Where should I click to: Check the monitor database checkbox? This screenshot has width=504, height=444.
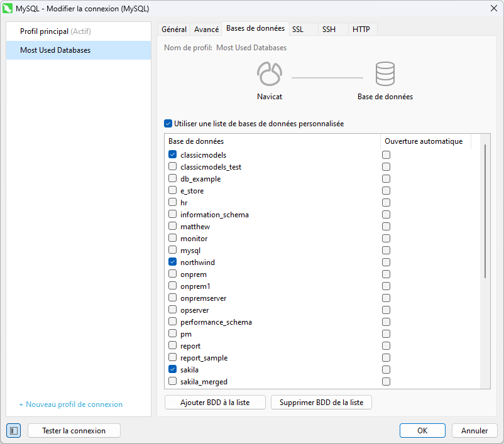(173, 238)
